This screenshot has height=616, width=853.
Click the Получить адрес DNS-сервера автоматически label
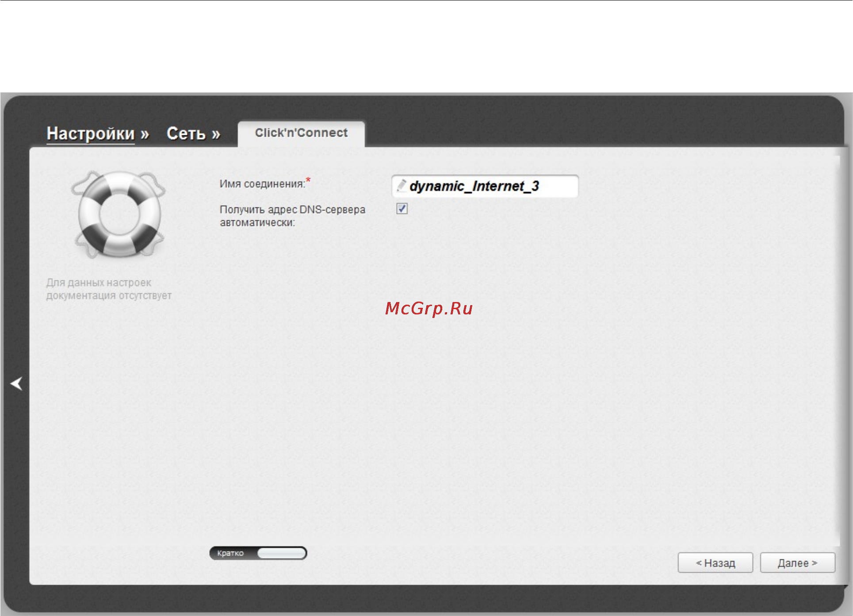(292, 216)
